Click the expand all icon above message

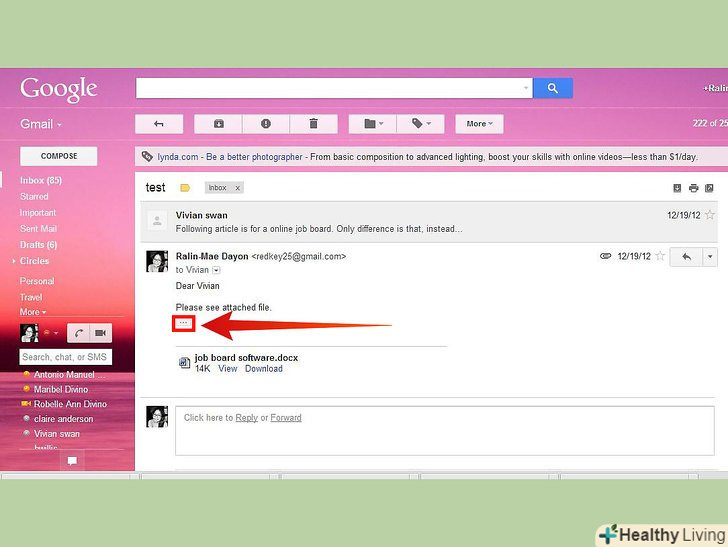point(677,188)
